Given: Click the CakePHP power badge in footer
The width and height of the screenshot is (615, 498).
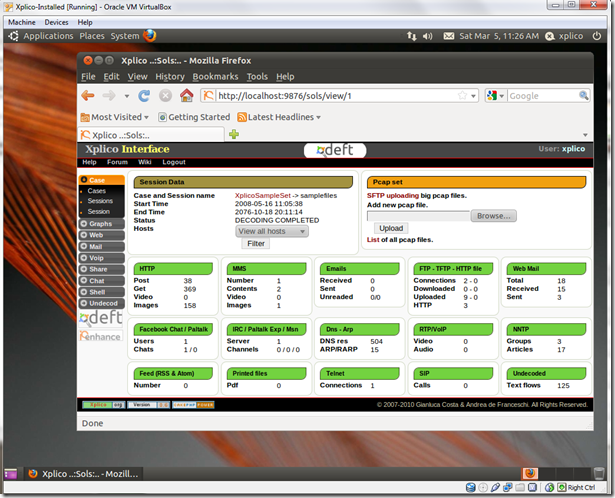Looking at the screenshot, I should point(193,405).
